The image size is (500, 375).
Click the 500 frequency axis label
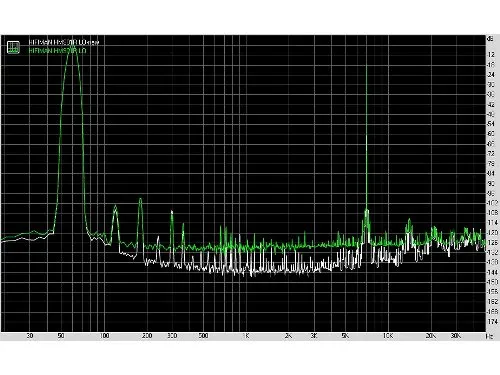pyautogui.click(x=203, y=336)
